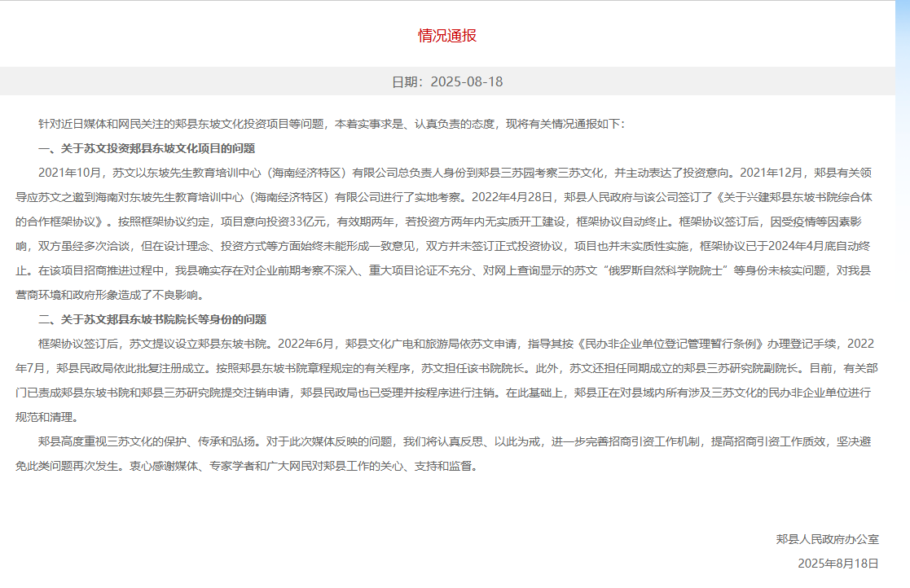Click bold heading 一、关于苏文投资郏县东坡文化项目的问题
The width and height of the screenshot is (910, 588).
point(147,149)
